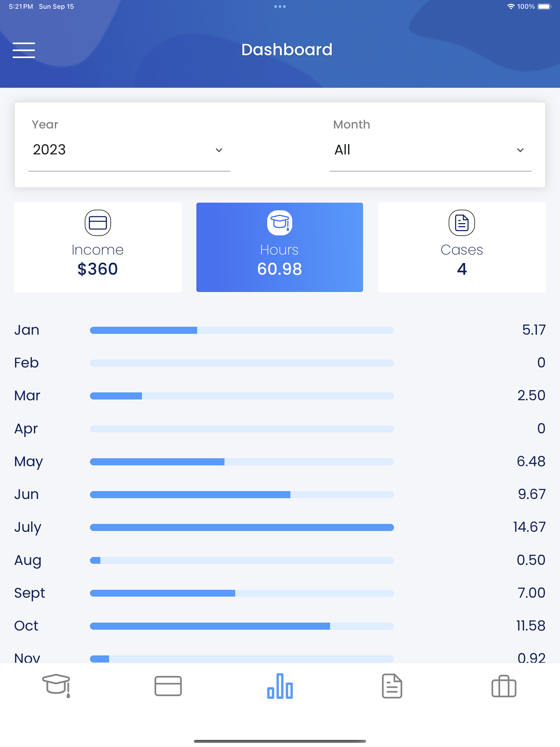560x747 pixels.
Task: Open the briefcase tab in bottom bar
Action: tap(504, 686)
